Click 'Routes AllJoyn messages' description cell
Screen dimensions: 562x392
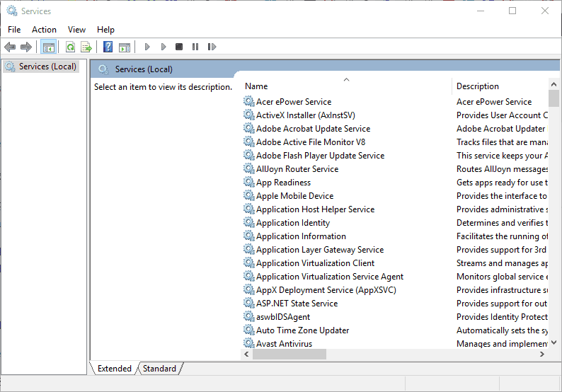[502, 169]
